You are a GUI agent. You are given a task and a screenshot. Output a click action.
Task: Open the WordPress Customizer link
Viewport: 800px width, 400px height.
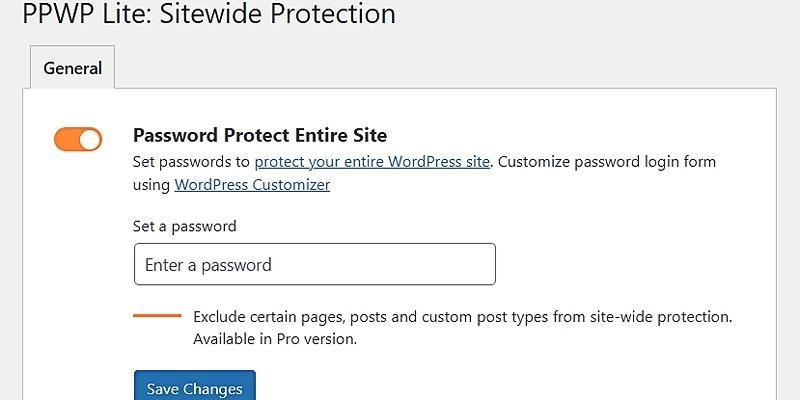pyautogui.click(x=252, y=184)
